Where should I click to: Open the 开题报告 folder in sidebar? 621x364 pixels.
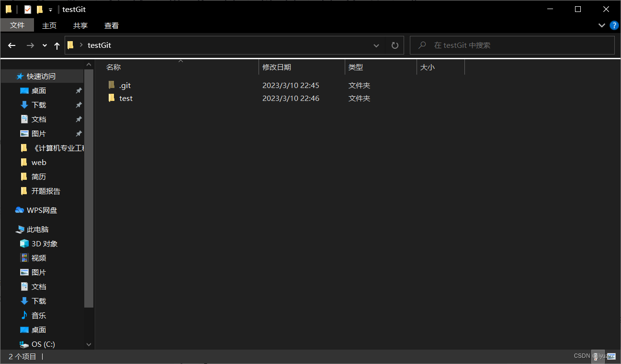[x=46, y=191]
